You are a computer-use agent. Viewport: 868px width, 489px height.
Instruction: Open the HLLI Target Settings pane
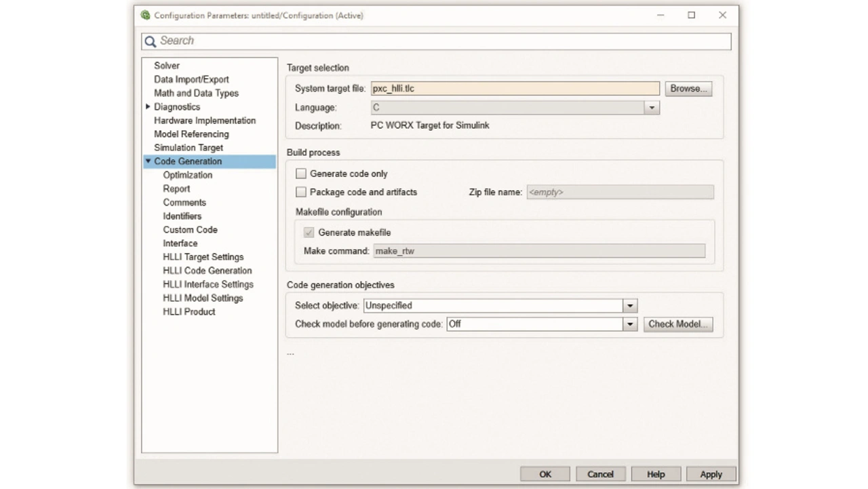click(x=203, y=257)
